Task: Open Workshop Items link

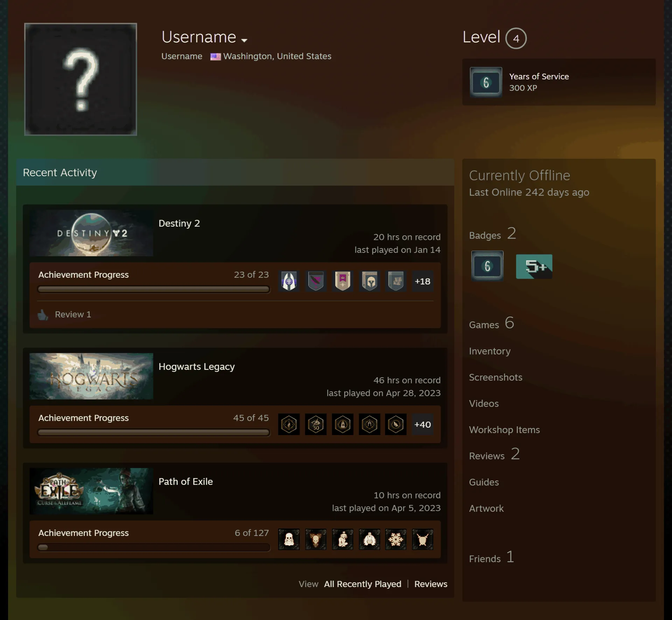Action: 504,430
